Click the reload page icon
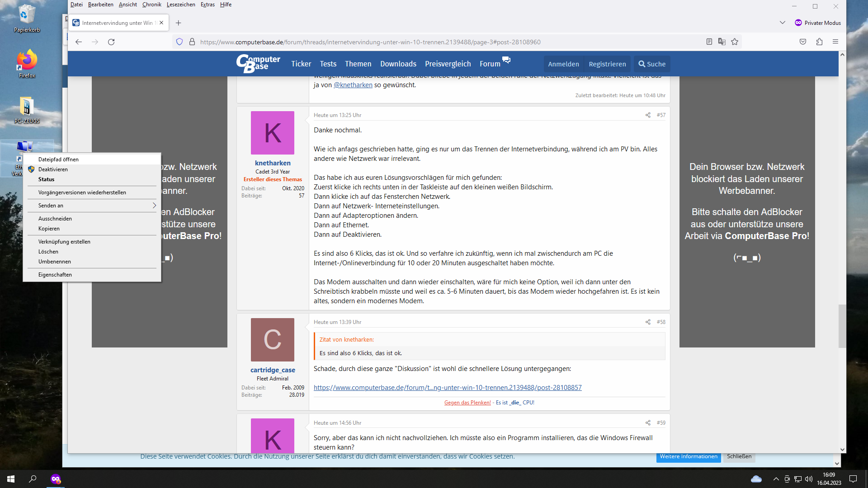Image resolution: width=868 pixels, height=488 pixels. coord(111,42)
